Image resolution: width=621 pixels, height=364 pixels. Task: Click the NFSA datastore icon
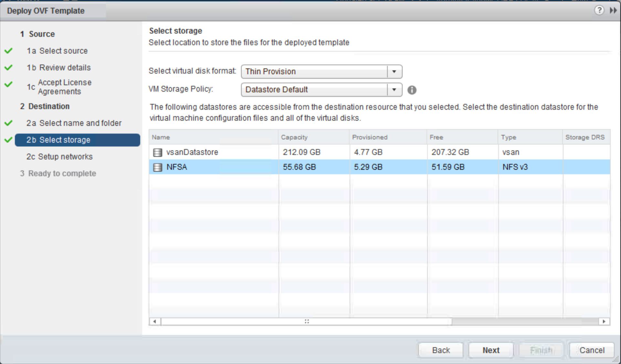[x=157, y=167]
